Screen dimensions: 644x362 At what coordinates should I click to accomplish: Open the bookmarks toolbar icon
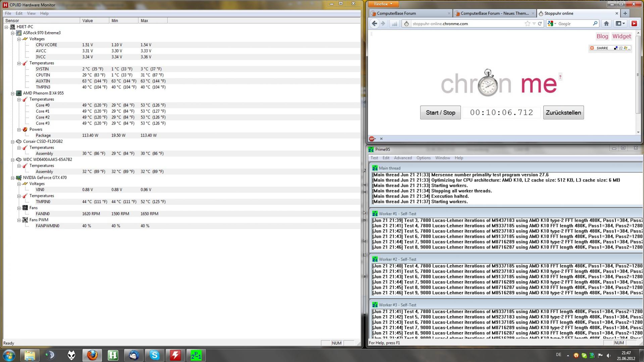tap(620, 23)
